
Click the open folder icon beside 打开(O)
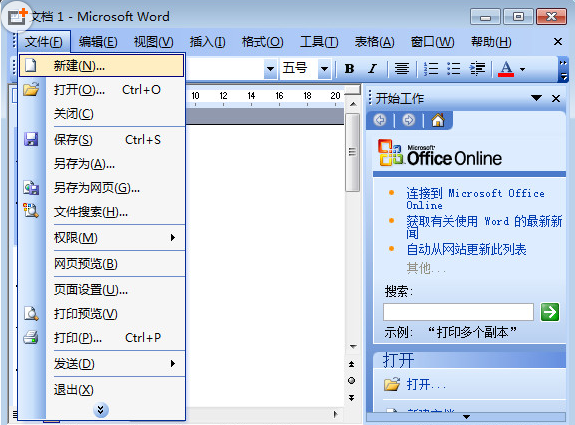point(31,89)
